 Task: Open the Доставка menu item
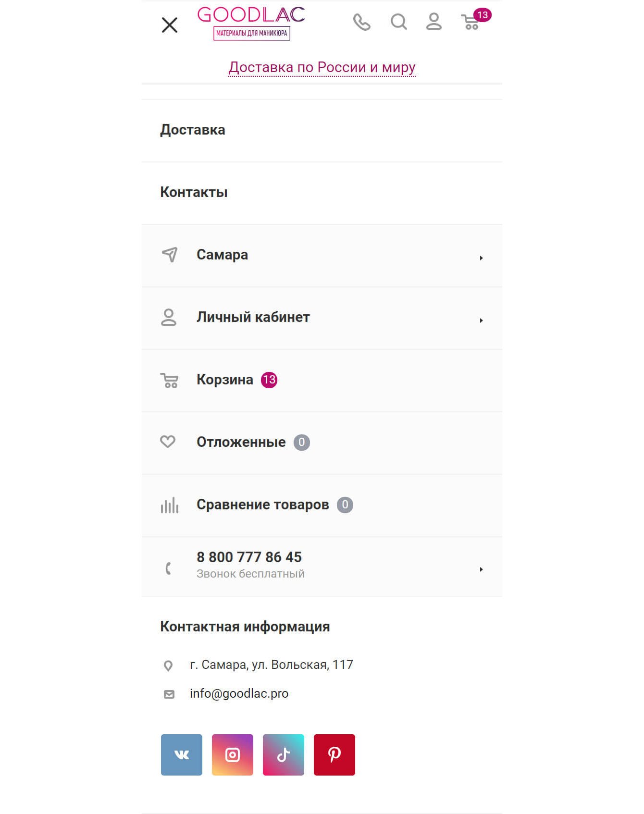(193, 130)
